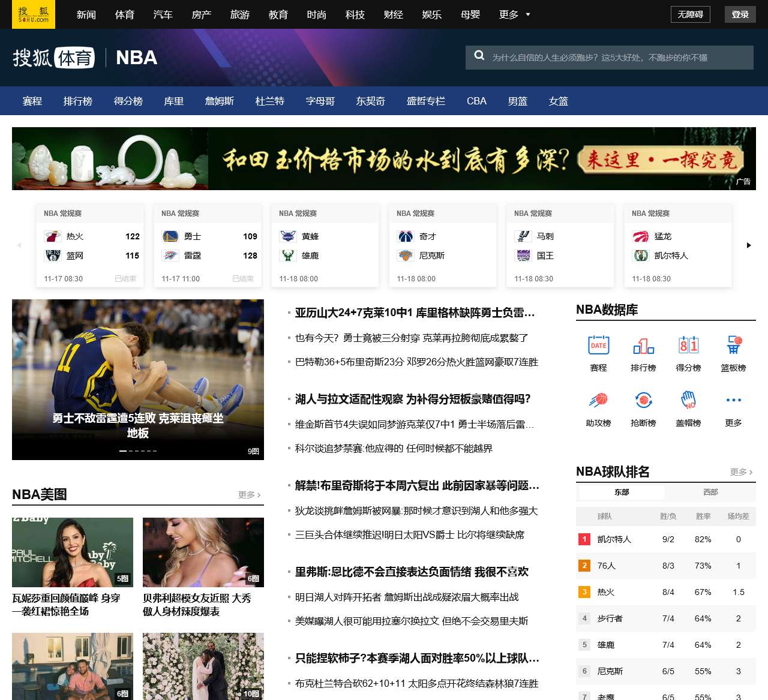Select the 东部 rankings tab
Image resolution: width=768 pixels, height=700 pixels.
coord(622,492)
